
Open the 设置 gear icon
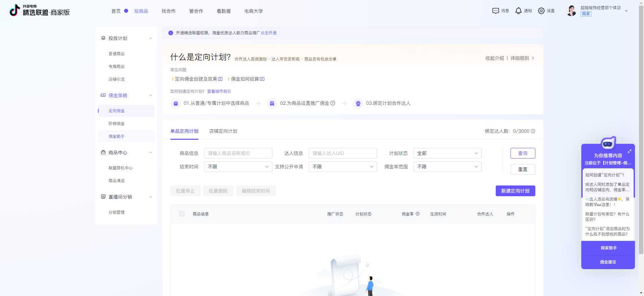click(x=541, y=11)
